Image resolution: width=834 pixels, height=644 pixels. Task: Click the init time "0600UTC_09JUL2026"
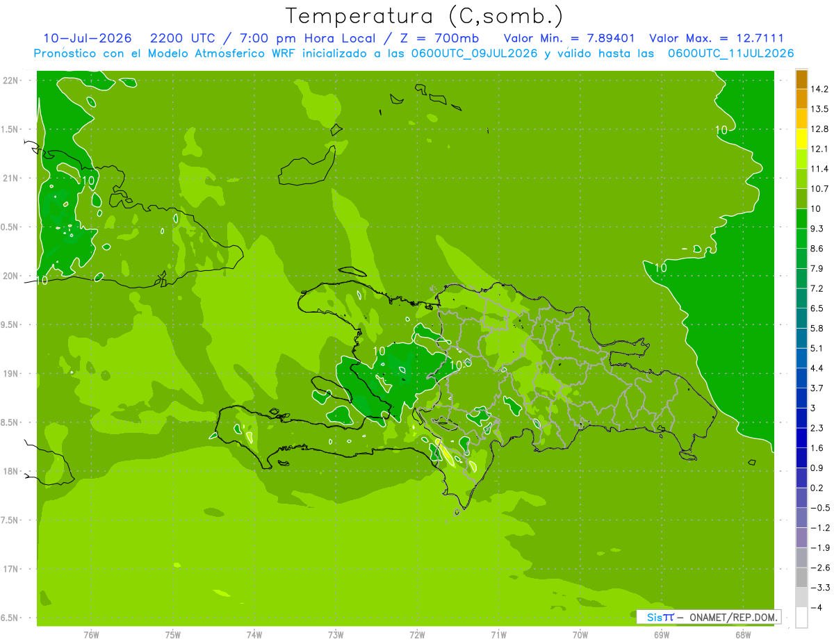pos(471,53)
